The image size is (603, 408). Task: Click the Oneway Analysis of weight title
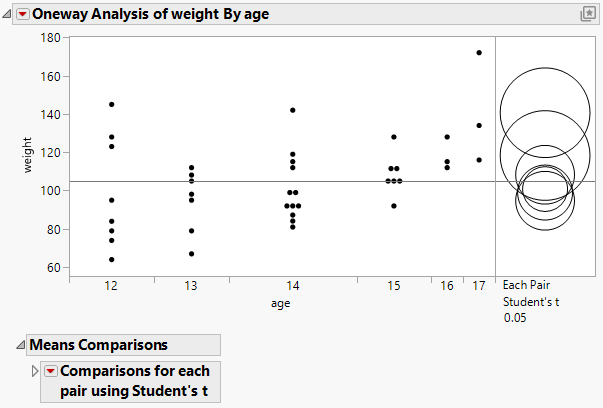click(150, 14)
